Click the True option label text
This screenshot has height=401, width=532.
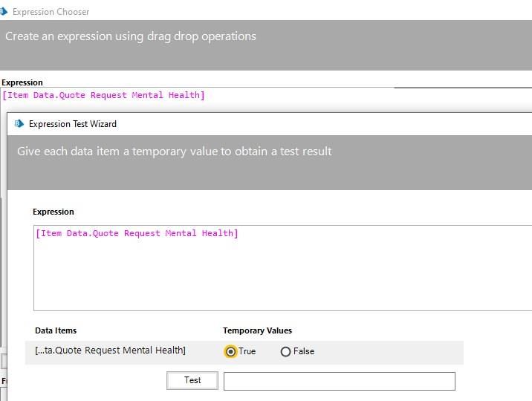(247, 351)
